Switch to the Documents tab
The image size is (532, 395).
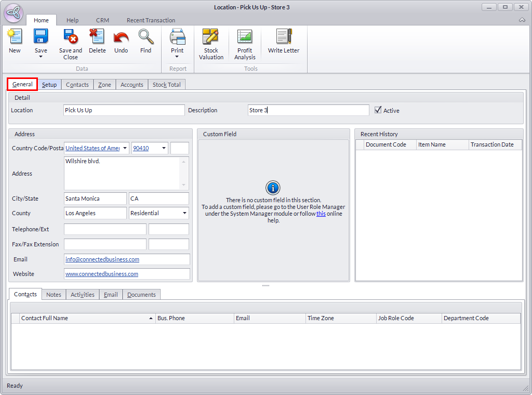141,295
